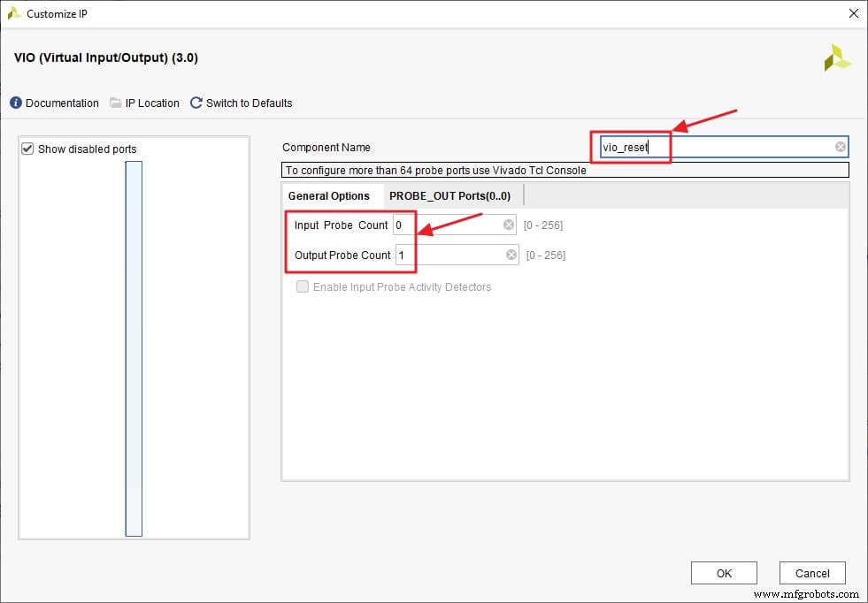Enable Input Probe Activity Detectors
This screenshot has width=868, height=603.
point(303,286)
